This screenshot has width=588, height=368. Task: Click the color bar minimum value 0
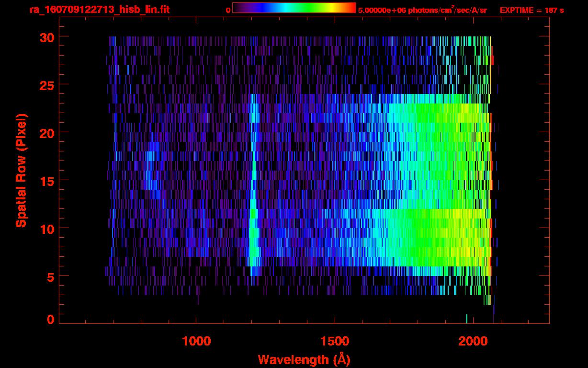[228, 10]
